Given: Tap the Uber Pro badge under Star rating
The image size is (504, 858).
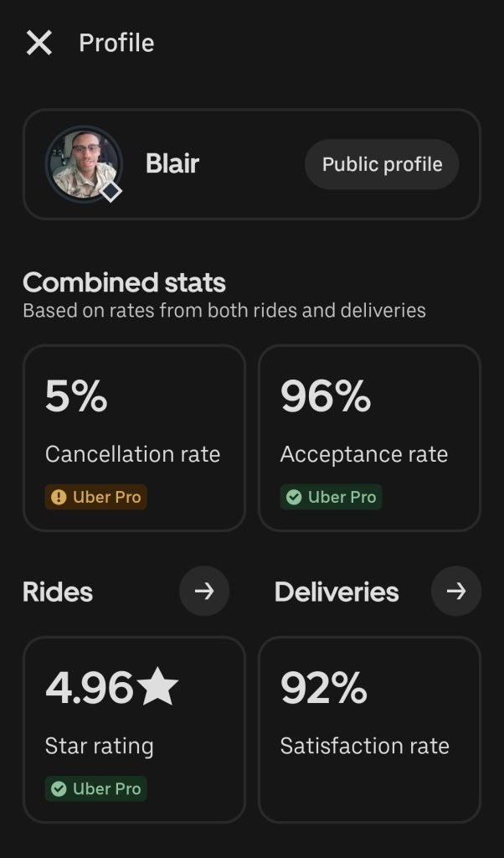Looking at the screenshot, I should tap(96, 788).
